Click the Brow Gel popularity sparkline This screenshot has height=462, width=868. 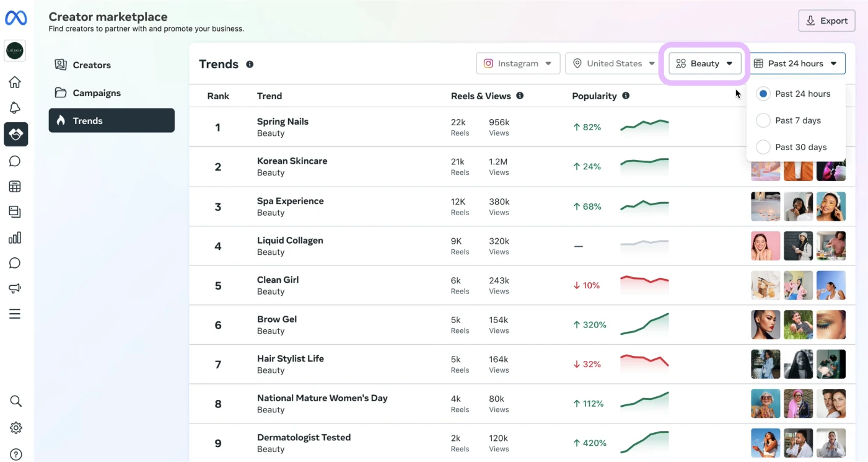coord(644,324)
